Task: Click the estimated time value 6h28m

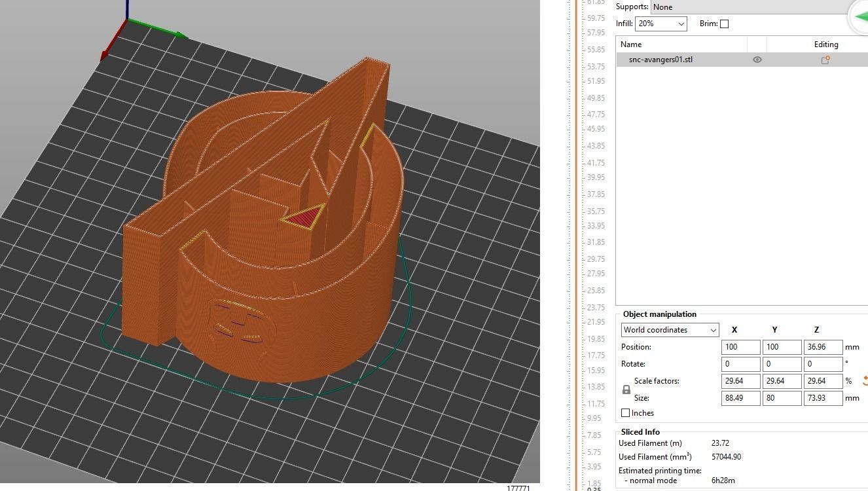Action: click(723, 481)
